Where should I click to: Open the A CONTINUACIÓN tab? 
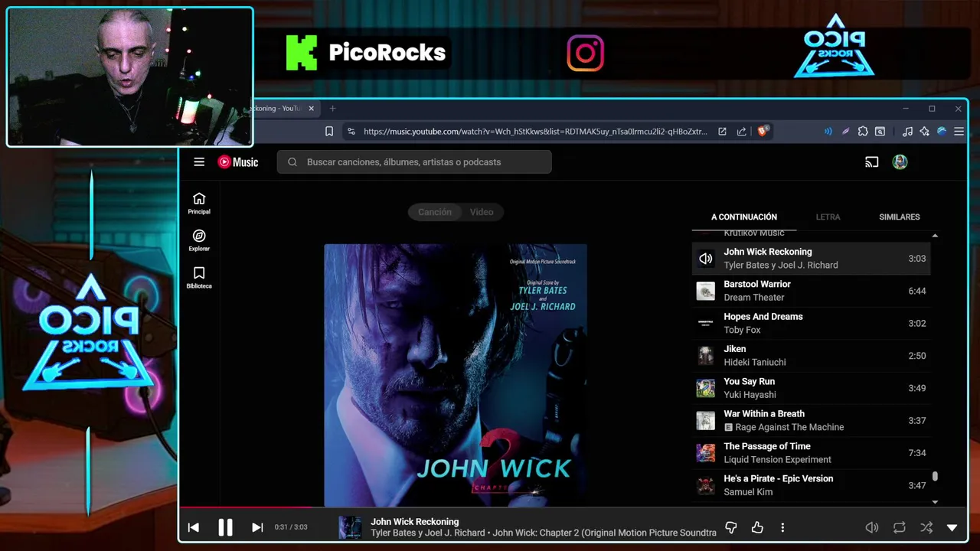click(x=744, y=217)
